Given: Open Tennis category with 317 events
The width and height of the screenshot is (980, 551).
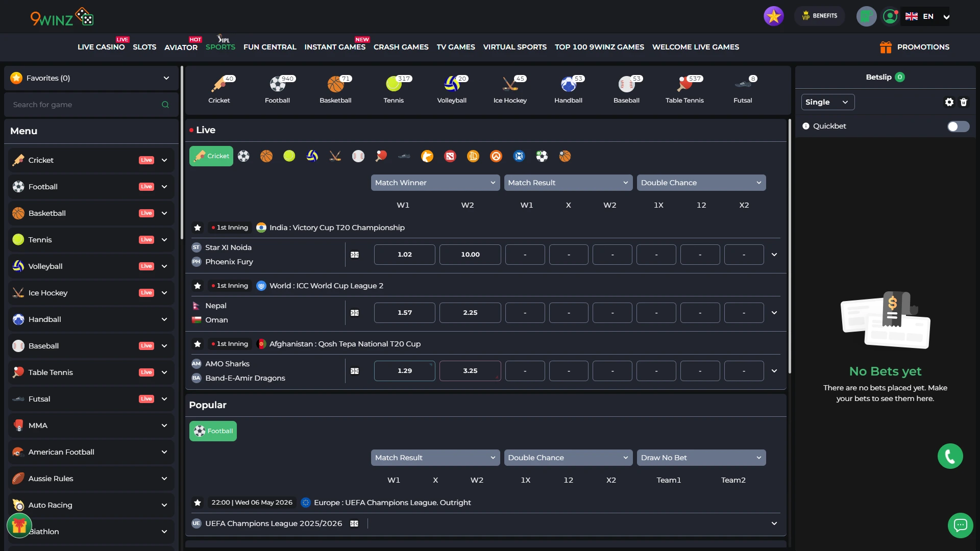Looking at the screenshot, I should 394,89.
